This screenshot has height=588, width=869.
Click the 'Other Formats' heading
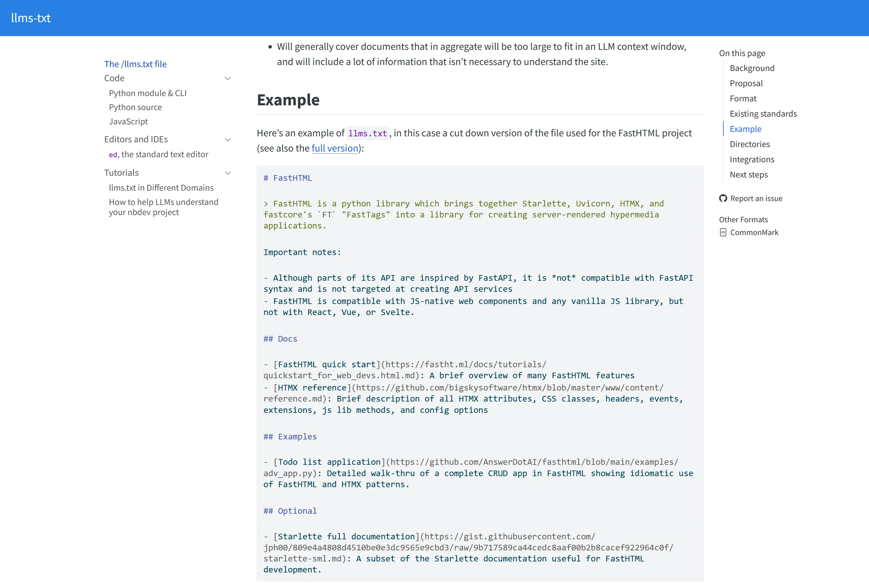click(x=743, y=220)
